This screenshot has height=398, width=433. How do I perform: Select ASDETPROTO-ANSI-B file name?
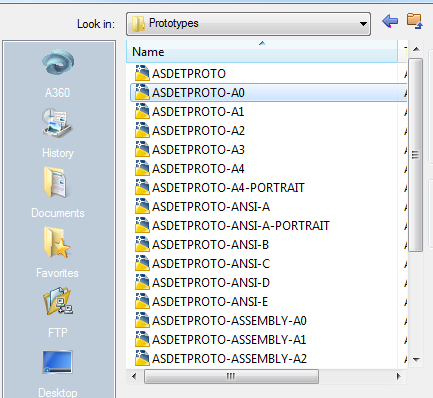point(211,245)
